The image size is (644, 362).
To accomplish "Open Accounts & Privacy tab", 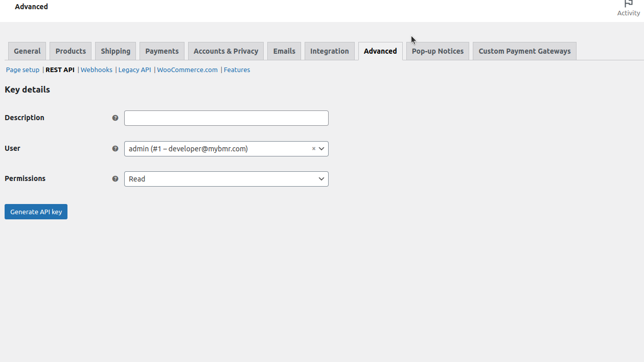I will pyautogui.click(x=226, y=51).
